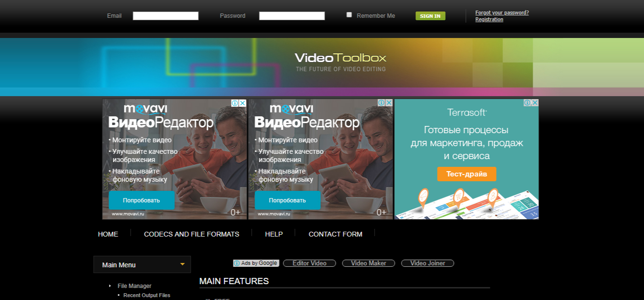Click the Terrasoft logo inside the right ad
The image size is (644, 300).
[x=466, y=111]
